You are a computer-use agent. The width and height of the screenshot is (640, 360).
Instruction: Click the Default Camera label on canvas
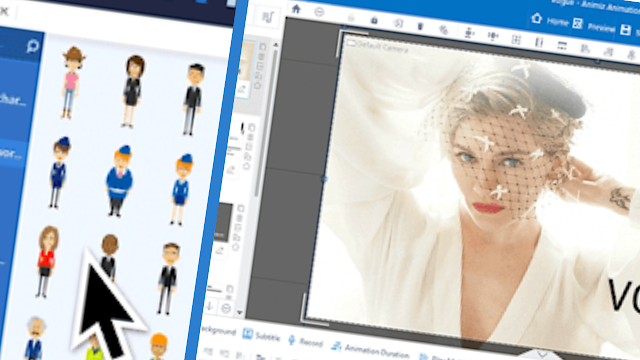pos(378,46)
